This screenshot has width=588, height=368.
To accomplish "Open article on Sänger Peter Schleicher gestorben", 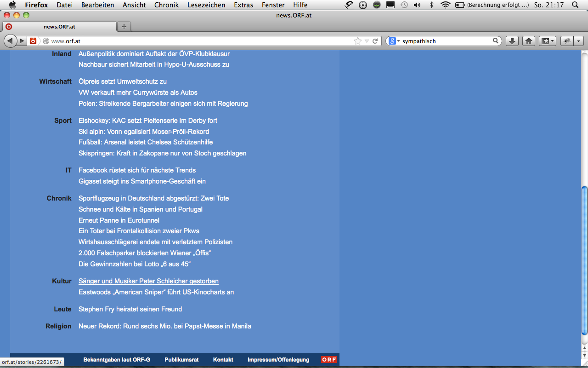I will pyautogui.click(x=148, y=281).
